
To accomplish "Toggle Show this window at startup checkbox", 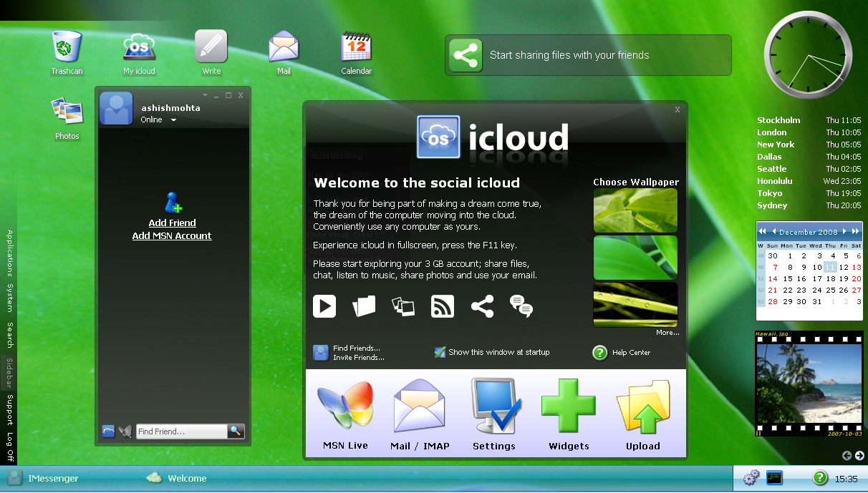I will click(440, 352).
